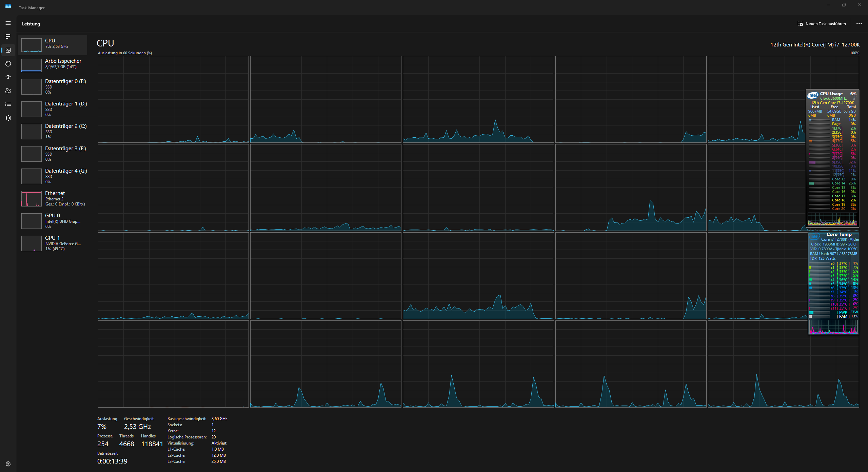
Task: Open the Startup apps page icon
Action: tap(8, 77)
